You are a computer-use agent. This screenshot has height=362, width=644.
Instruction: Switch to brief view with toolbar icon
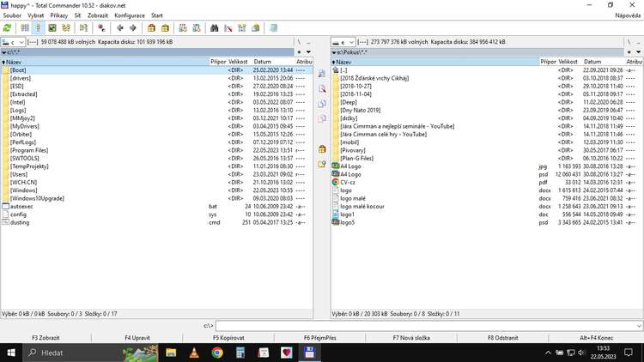25,28
